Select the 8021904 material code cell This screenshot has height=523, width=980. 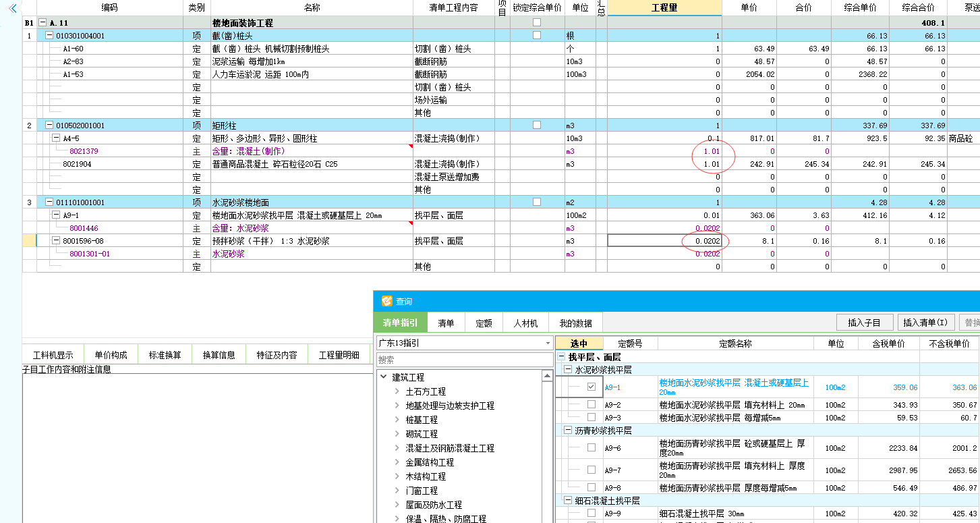[110, 164]
